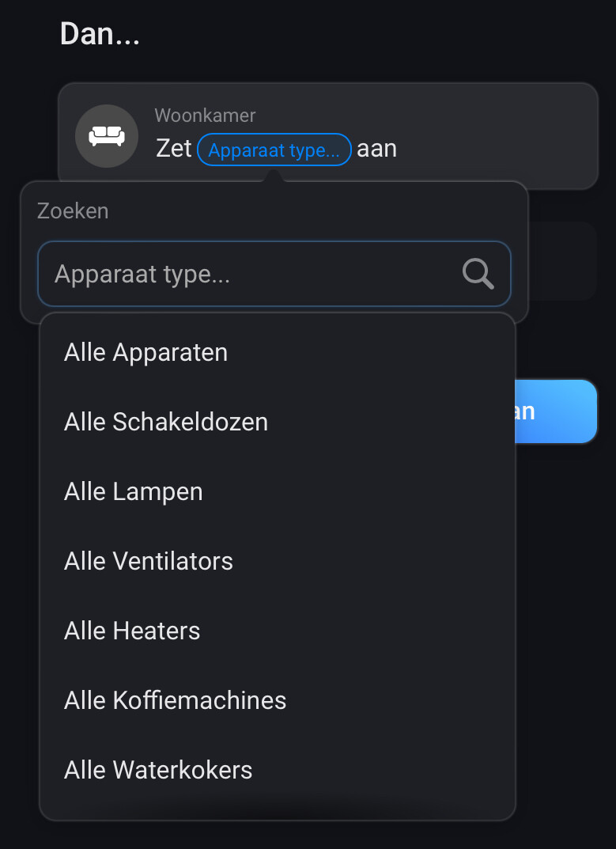This screenshot has width=616, height=849.
Task: Click the 'Dan...' section heading
Action: pos(100,34)
